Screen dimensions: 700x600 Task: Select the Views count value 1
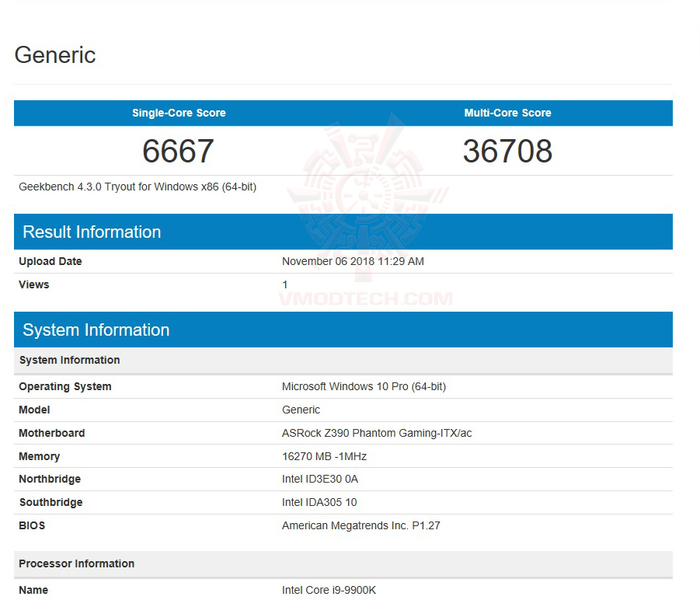(285, 284)
